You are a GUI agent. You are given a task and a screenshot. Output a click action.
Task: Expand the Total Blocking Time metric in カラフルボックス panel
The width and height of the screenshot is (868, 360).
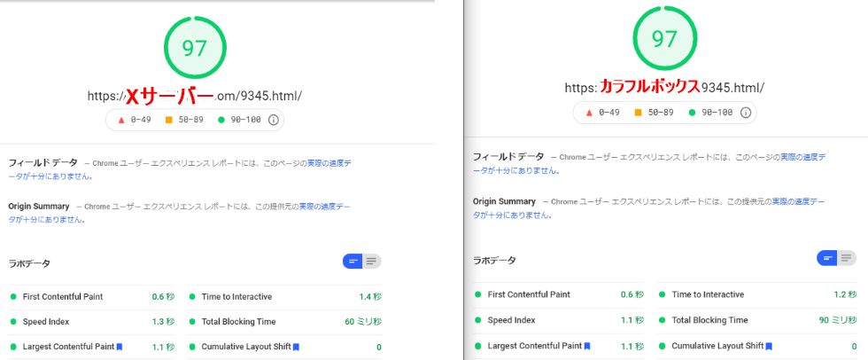(709, 320)
